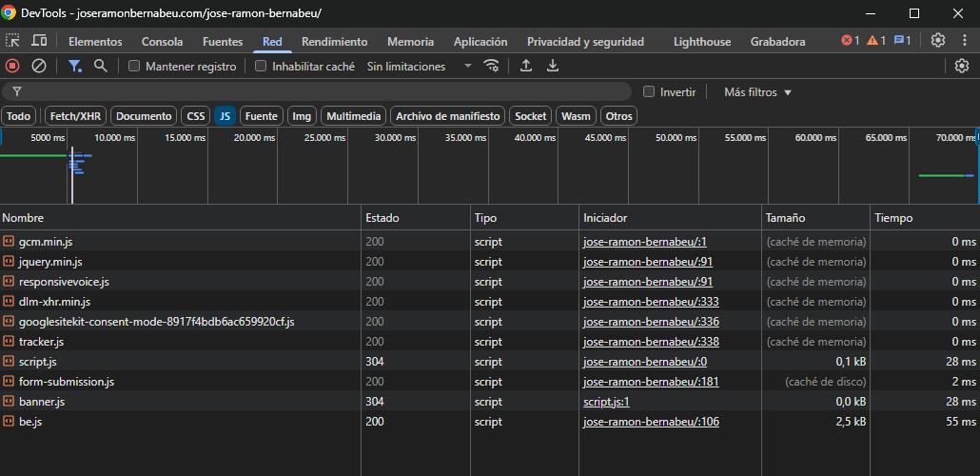Open initiator link script.js:1

(x=606, y=402)
